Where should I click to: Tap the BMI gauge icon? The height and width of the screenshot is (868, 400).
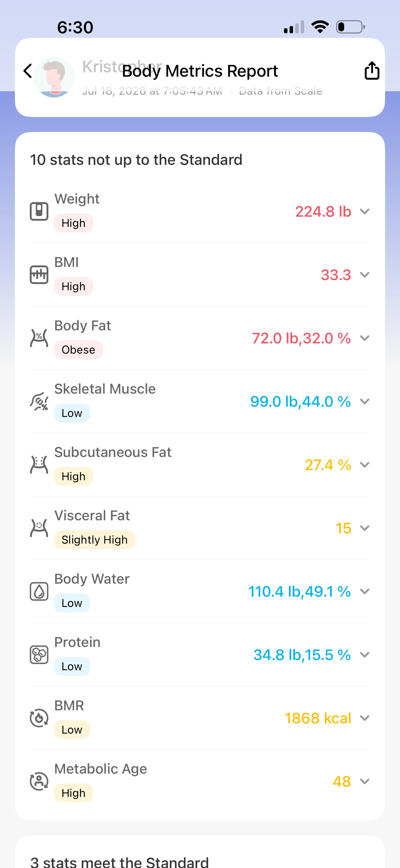[x=39, y=275]
